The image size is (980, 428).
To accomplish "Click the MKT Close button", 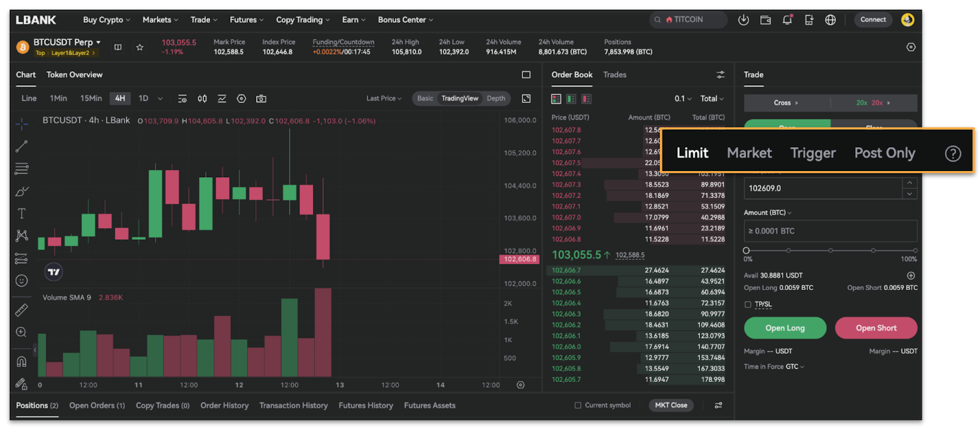I will (671, 405).
